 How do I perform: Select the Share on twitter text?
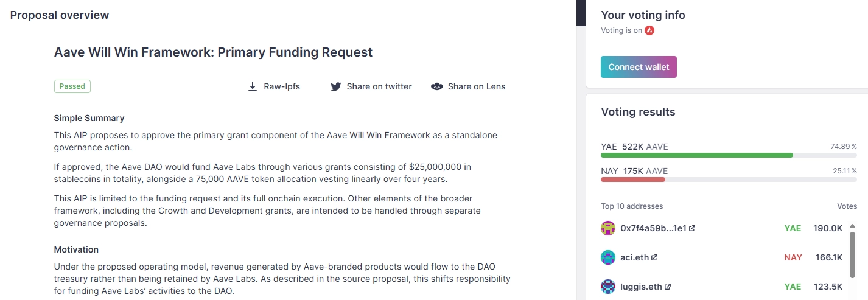pyautogui.click(x=379, y=86)
